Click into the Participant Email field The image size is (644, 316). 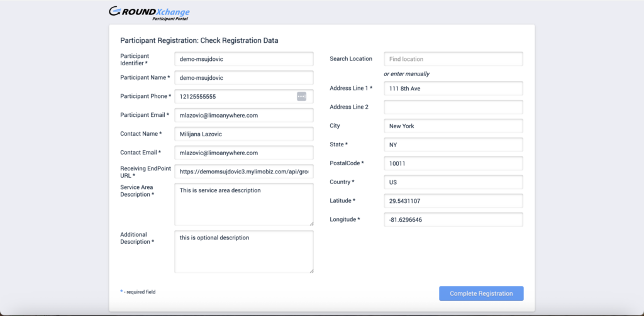click(243, 116)
